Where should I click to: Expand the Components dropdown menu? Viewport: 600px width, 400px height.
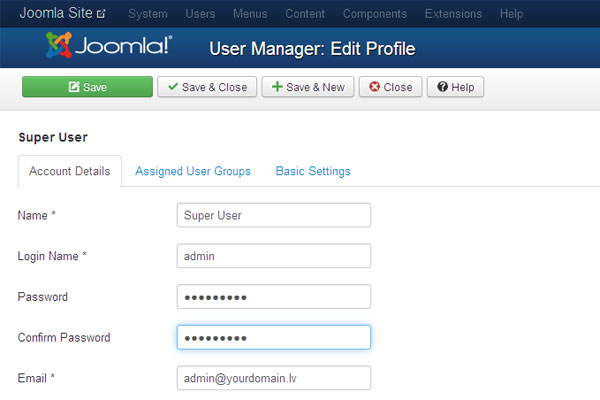(375, 14)
